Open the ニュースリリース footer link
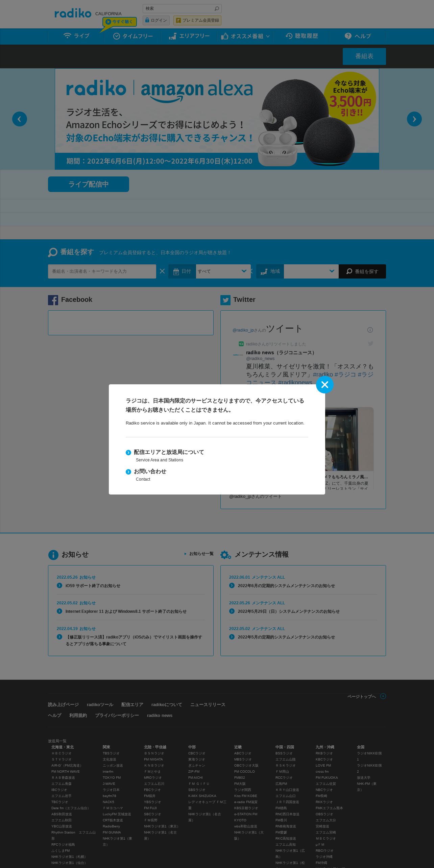This screenshot has height=868, width=434. pos(208,704)
